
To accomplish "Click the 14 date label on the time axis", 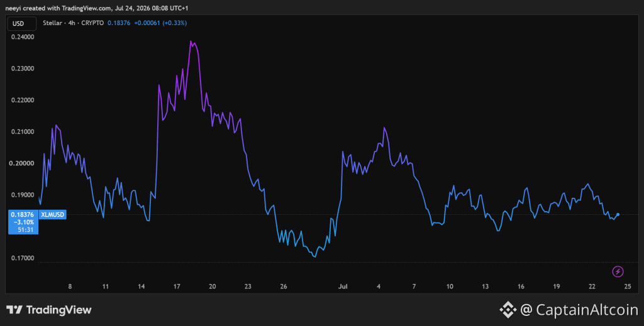I will click(142, 286).
